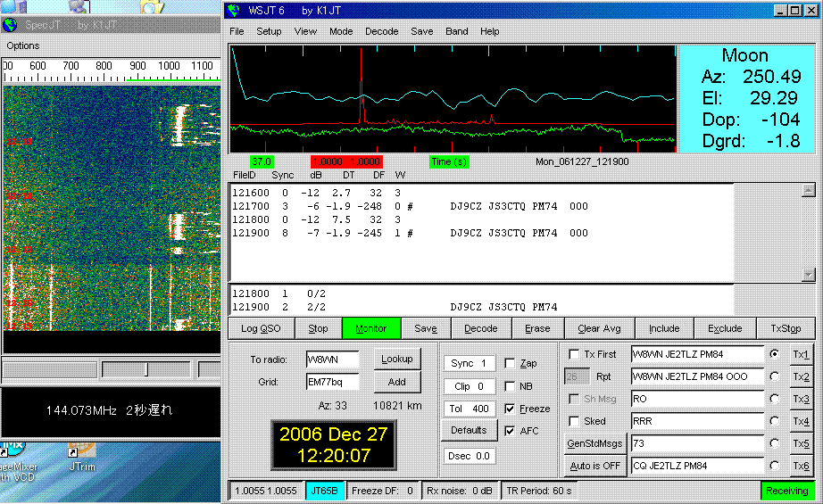This screenshot has height=504, width=823.
Task: Click the Tol 400 tolerance control
Action: (x=469, y=409)
